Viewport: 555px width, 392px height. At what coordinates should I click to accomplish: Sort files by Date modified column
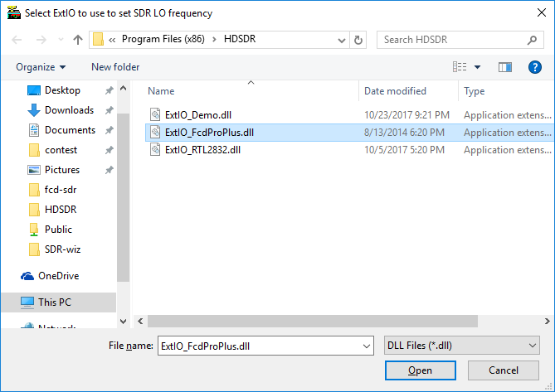[395, 91]
